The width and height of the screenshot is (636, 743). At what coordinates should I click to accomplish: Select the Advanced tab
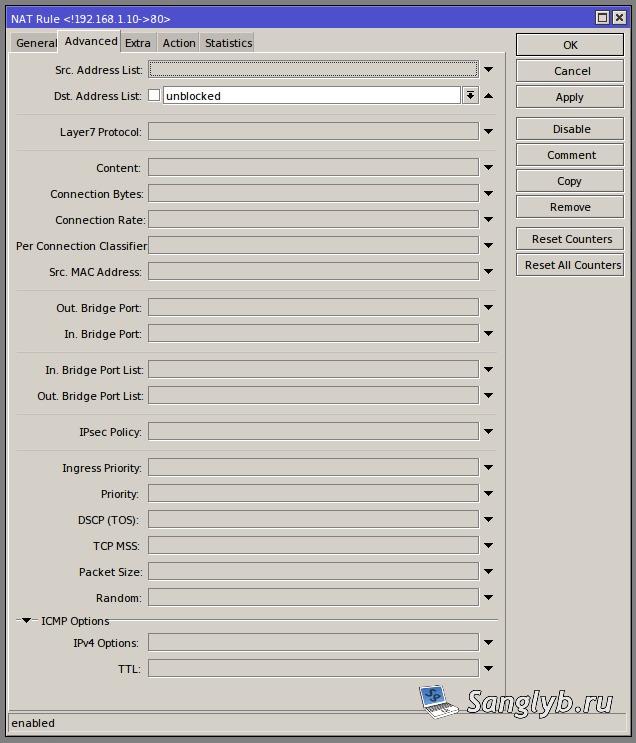(x=90, y=41)
